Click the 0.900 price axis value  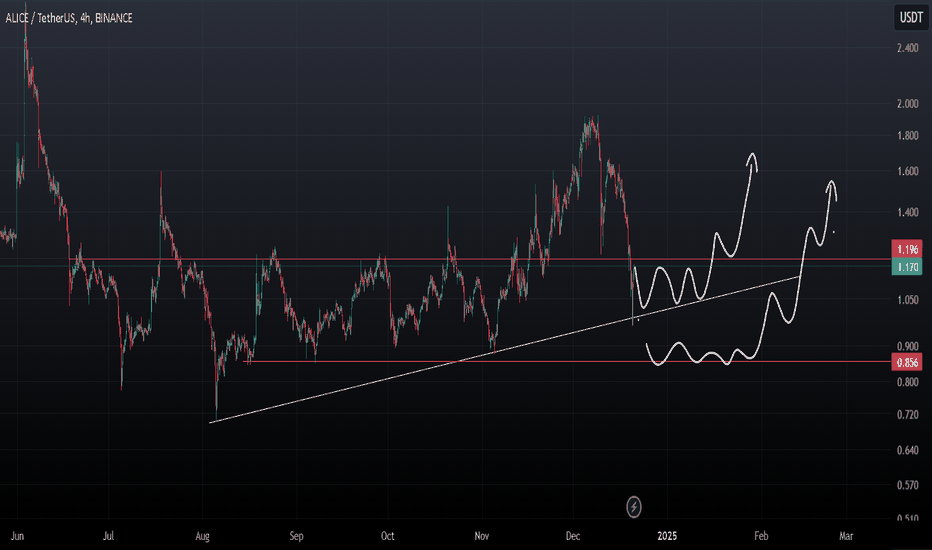click(x=908, y=347)
